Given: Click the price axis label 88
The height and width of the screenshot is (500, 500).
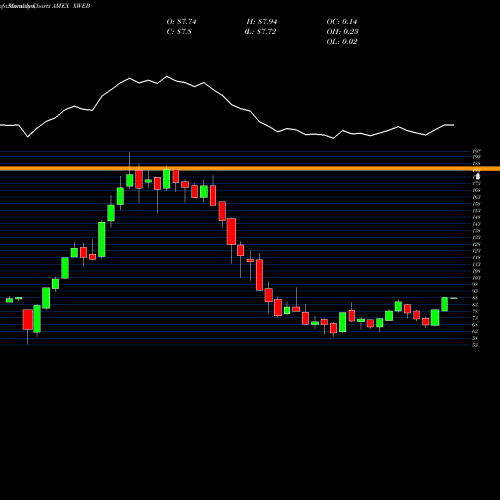Looking at the screenshot, I should tap(475, 298).
